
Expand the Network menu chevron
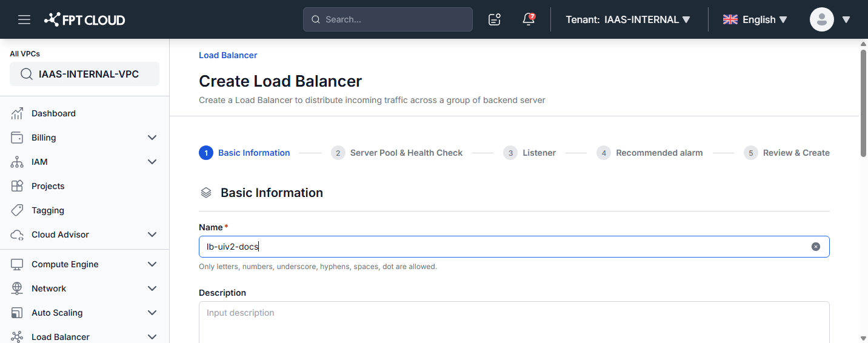[152, 288]
